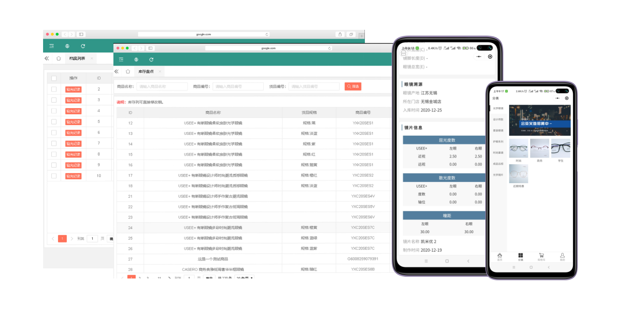Click the double-chevron left of the 档案列表 tab
This screenshot has width=644, height=329.
pyautogui.click(x=47, y=58)
